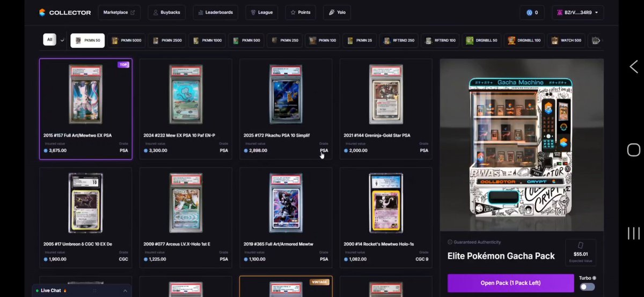644x297 pixels.
Task: Expand Live Chat with the chevron arrow
Action: (125, 291)
